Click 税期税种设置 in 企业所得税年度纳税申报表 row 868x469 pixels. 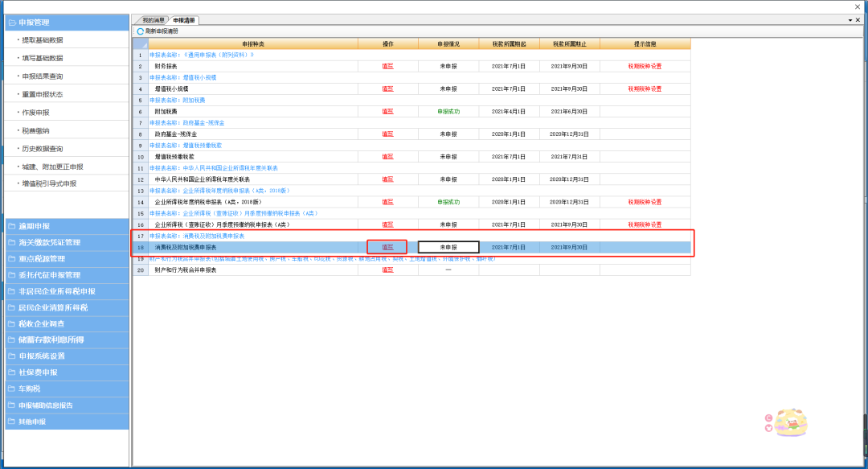tap(645, 203)
